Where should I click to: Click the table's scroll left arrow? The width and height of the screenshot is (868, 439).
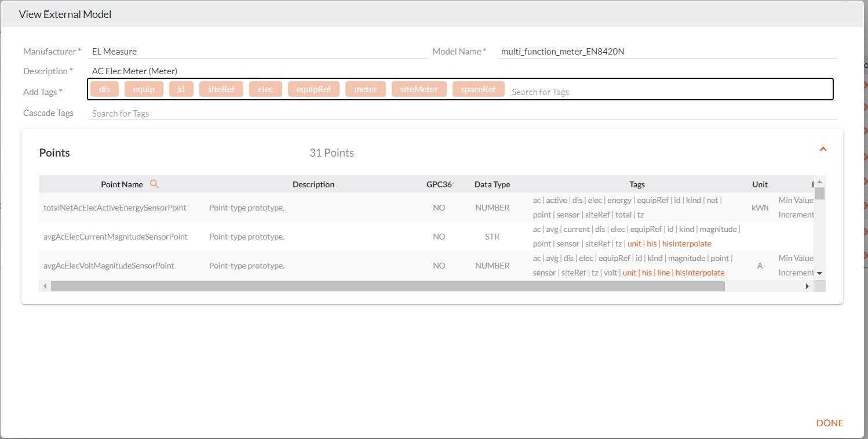point(45,286)
